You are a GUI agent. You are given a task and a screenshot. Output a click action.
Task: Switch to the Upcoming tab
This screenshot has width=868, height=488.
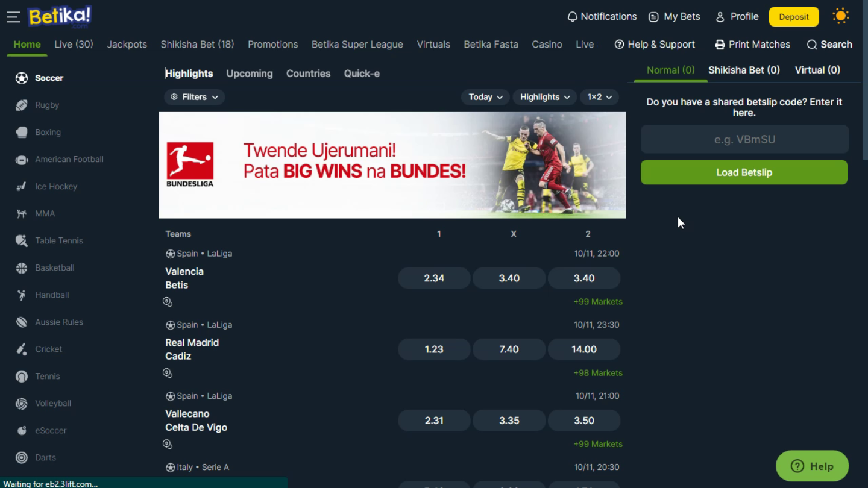pos(250,74)
